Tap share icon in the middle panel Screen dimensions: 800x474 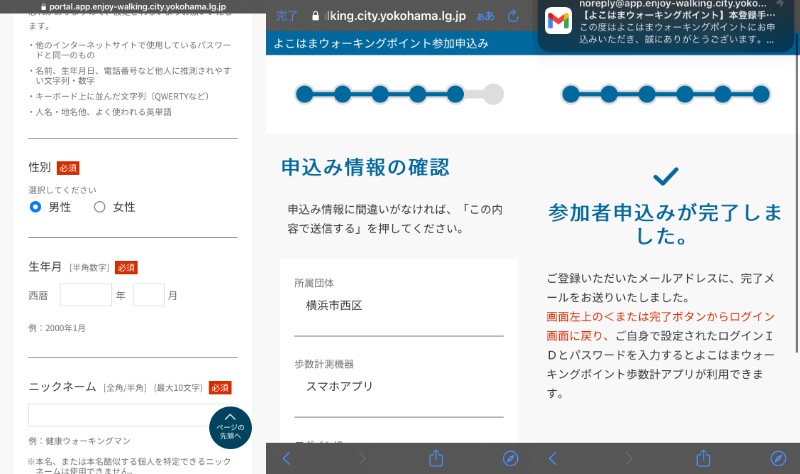tap(436, 458)
